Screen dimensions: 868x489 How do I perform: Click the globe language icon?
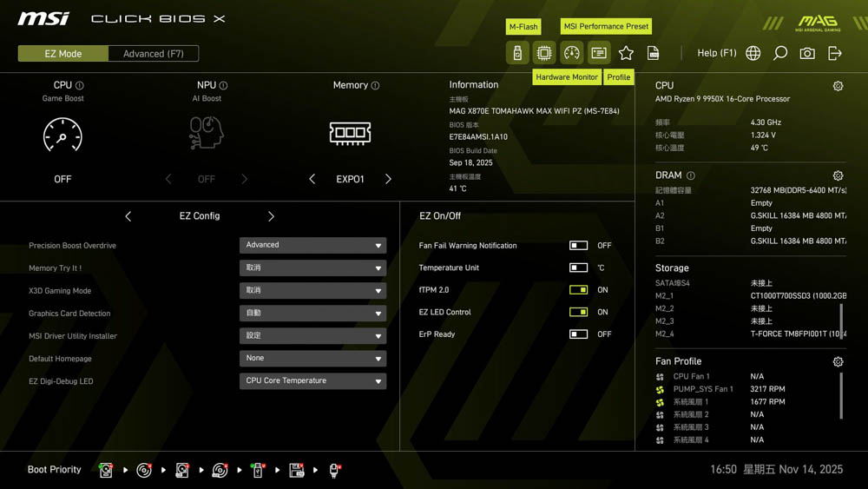(753, 53)
